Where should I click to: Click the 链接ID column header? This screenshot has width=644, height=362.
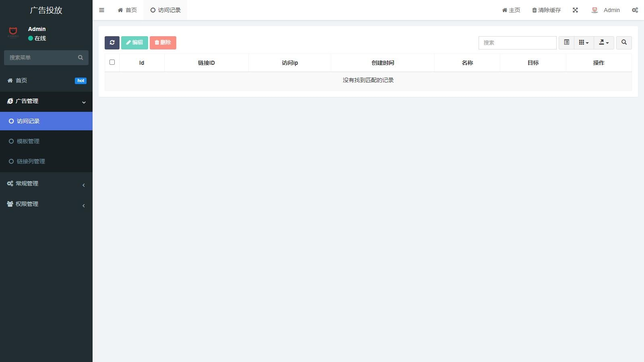206,63
